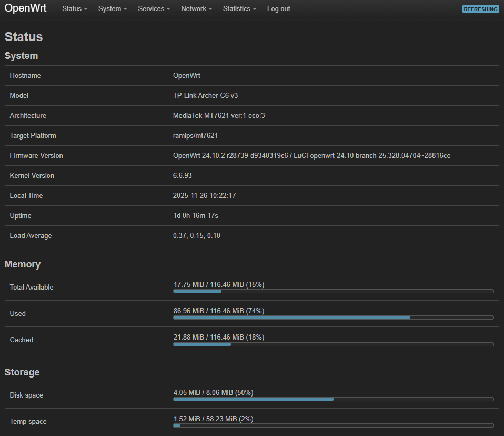
Task: Click the Model value TP-Link Archer C6 v3
Action: coord(205,95)
